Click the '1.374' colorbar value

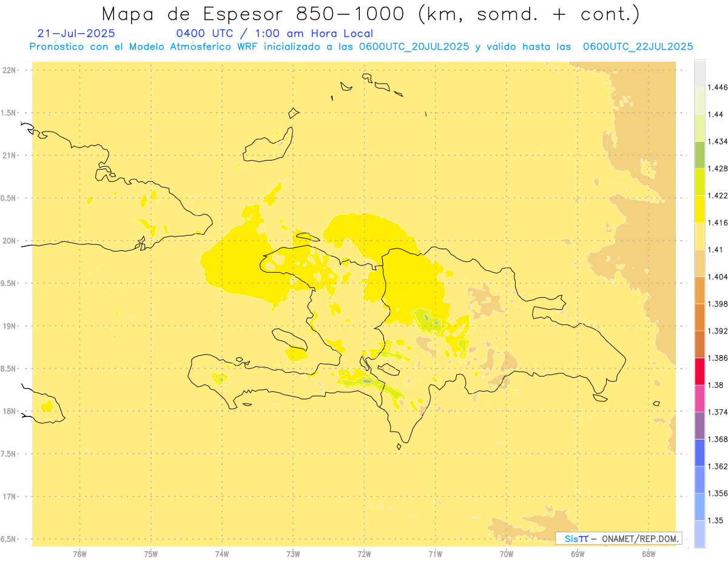pyautogui.click(x=718, y=412)
